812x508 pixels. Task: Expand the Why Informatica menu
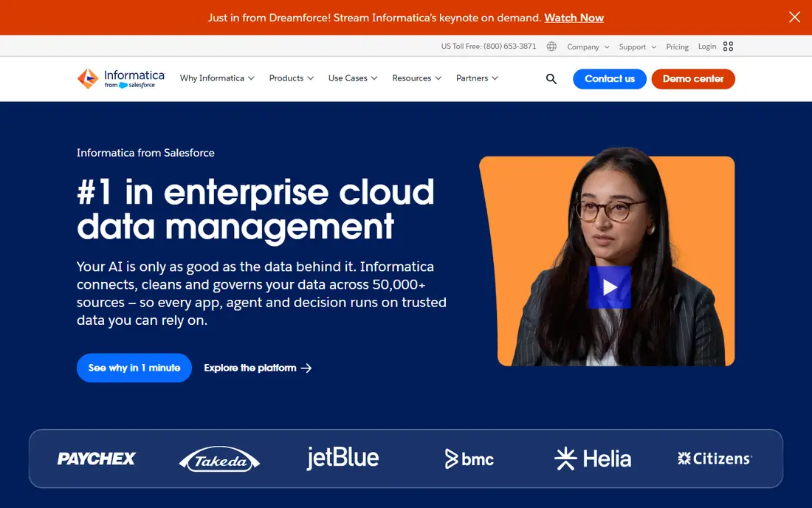tap(217, 78)
